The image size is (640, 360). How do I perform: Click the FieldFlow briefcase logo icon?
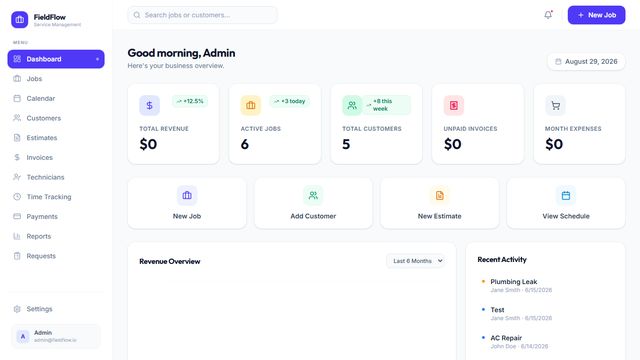click(20, 20)
